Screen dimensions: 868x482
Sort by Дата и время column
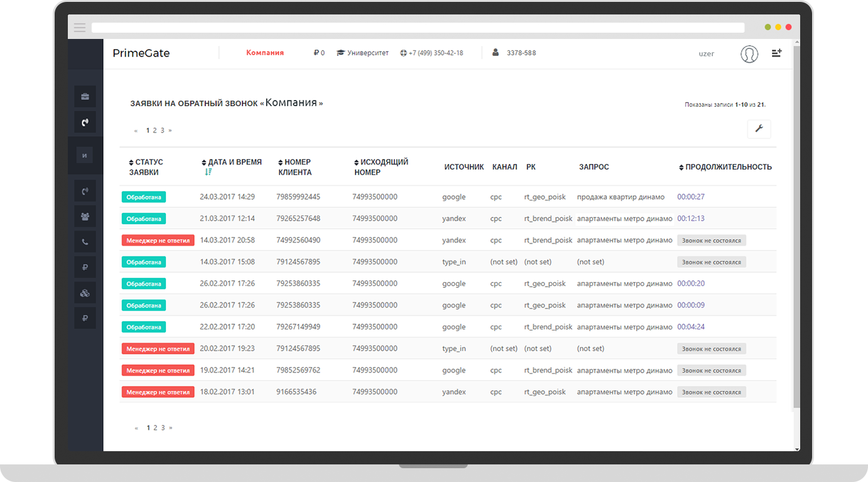[x=234, y=162]
